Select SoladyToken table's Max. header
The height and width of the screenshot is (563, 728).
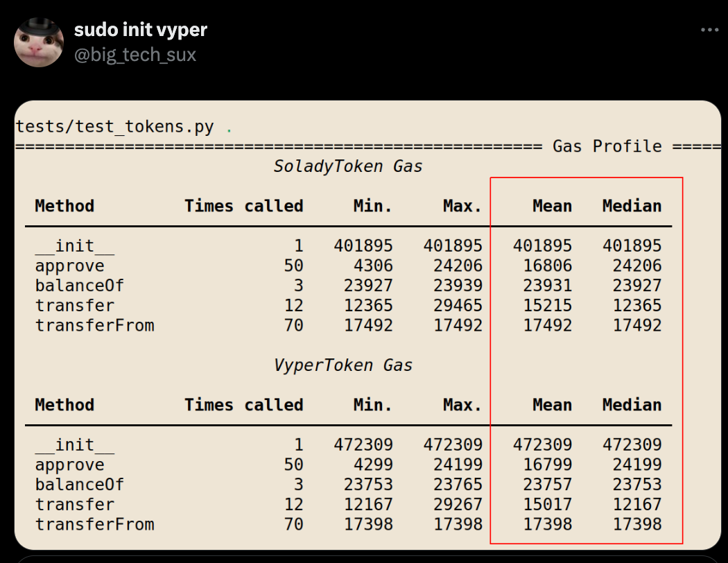coord(462,206)
